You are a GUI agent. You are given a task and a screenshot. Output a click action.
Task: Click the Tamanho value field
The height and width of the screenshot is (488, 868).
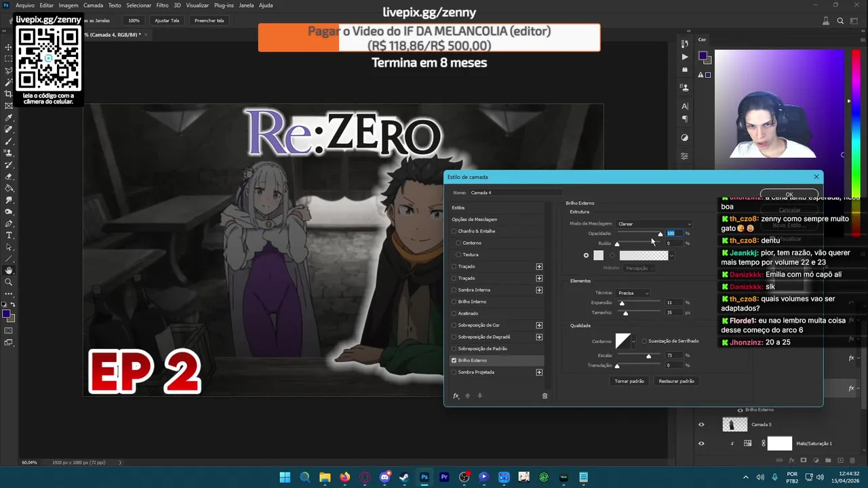click(673, 312)
